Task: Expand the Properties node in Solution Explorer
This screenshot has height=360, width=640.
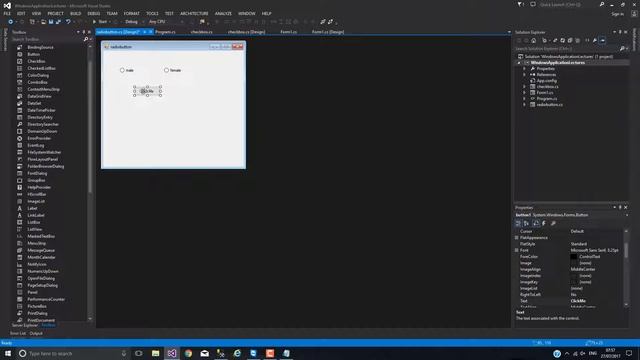Action: click(524, 69)
